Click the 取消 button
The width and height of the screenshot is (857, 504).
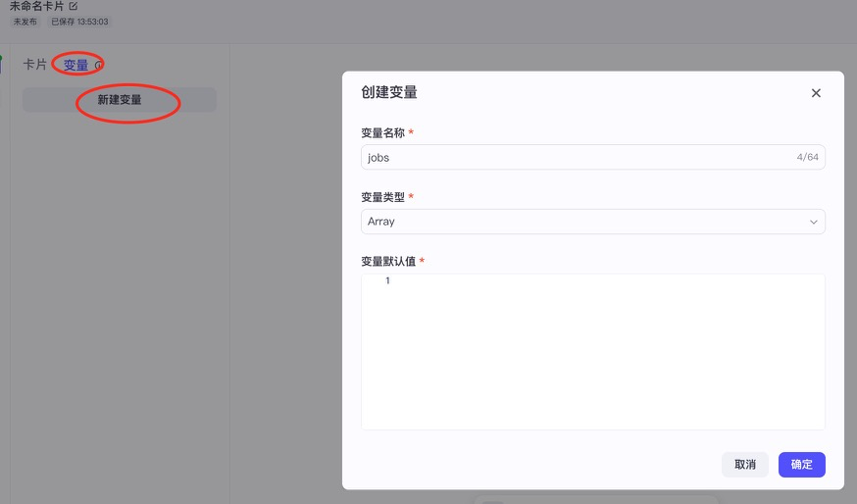(744, 465)
